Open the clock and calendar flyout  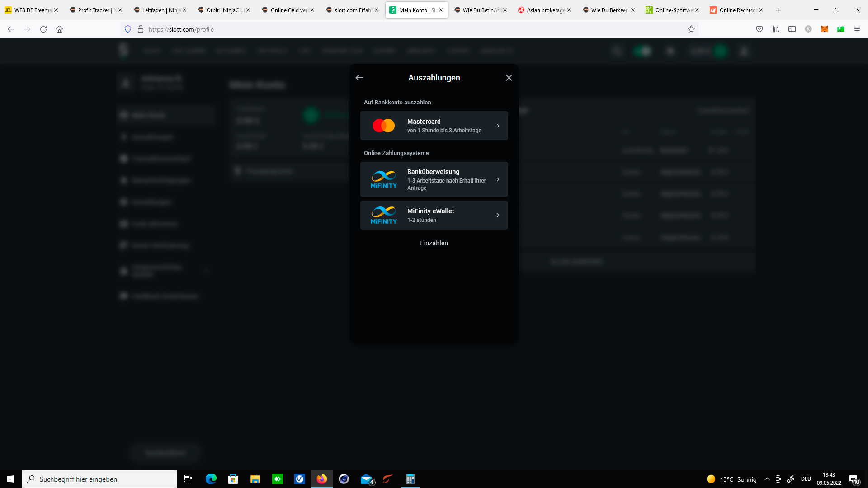(829, 479)
